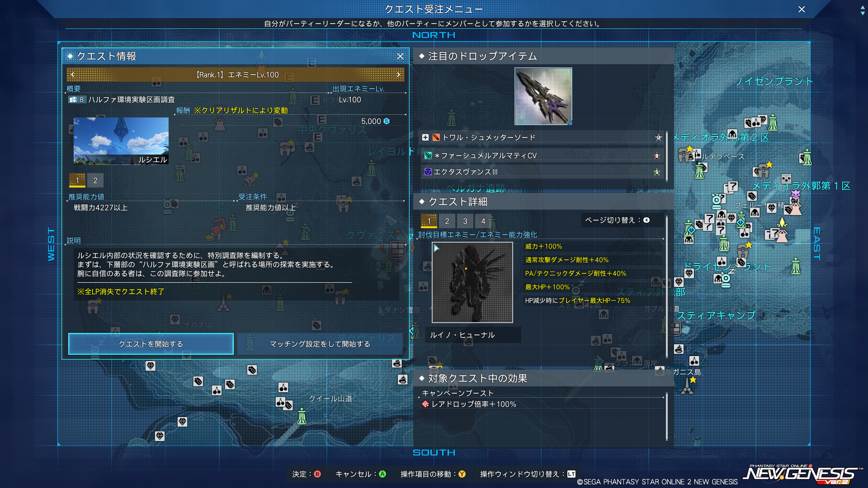
Task: Click the ファーシュメルアルマティCV item icon
Action: pyautogui.click(x=428, y=155)
